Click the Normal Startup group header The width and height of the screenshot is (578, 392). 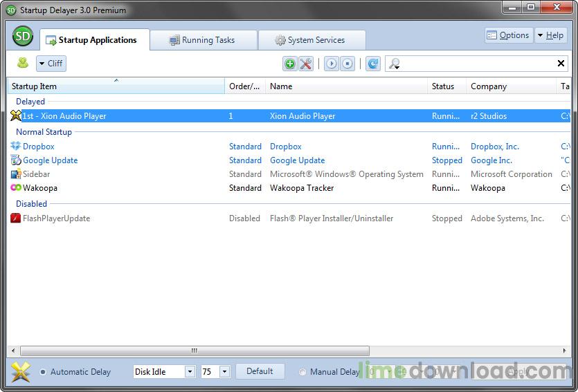pos(44,132)
